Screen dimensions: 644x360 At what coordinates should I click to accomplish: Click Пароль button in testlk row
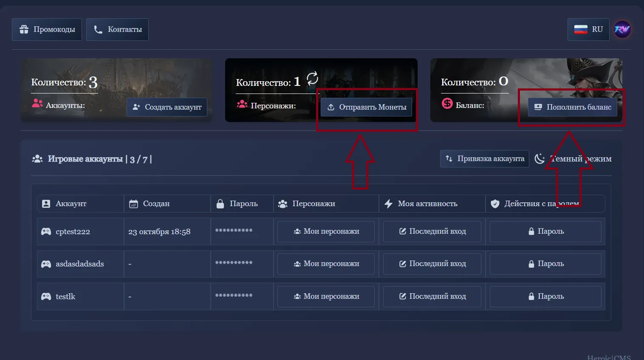545,297
